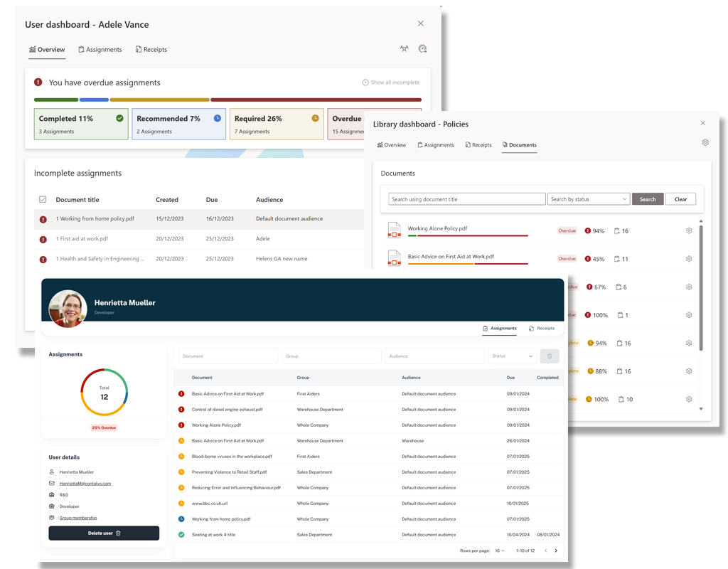Open gear settings for Working Alone Policy.pdf
The width and height of the screenshot is (728, 569).
click(689, 230)
